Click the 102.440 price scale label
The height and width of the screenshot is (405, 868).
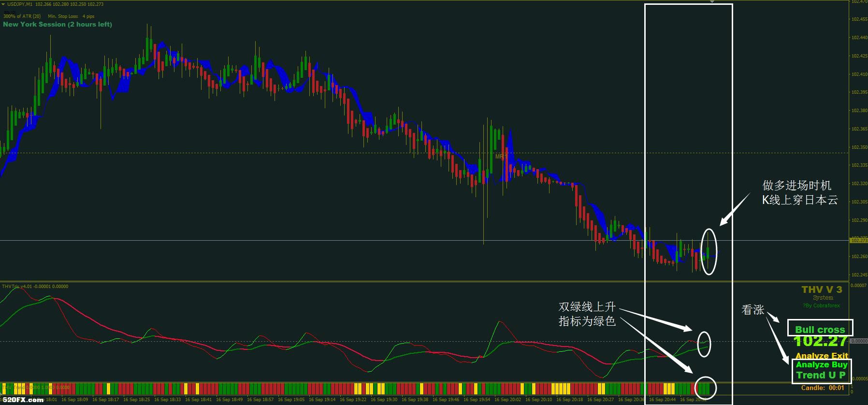(858, 38)
